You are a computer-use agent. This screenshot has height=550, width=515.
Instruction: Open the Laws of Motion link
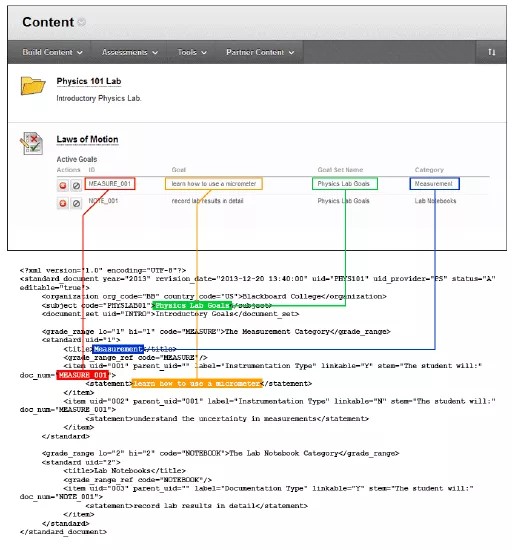coord(87,139)
